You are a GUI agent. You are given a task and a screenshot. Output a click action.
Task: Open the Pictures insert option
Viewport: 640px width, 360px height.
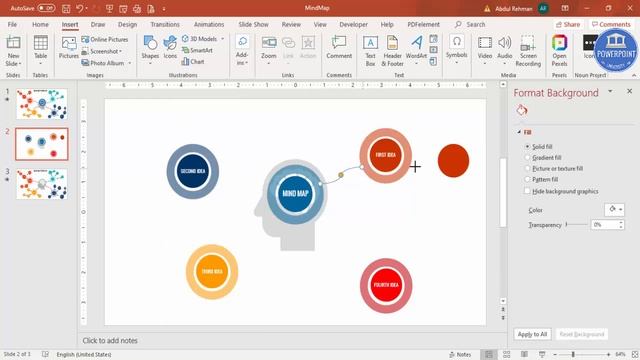pos(69,48)
